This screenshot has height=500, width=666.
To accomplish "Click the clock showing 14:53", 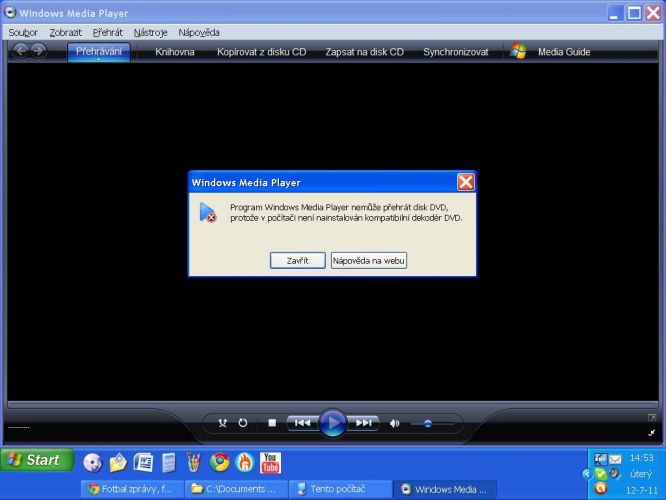I will [641, 458].
